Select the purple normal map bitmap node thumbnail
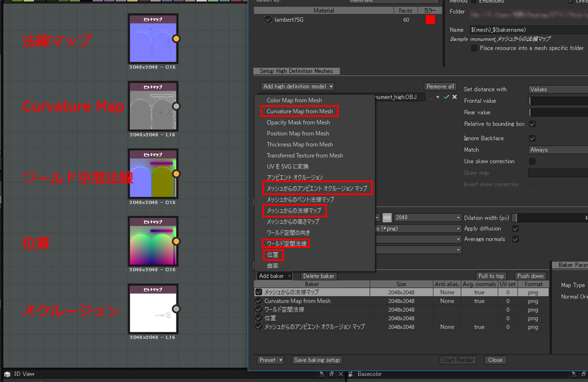588x382 pixels. pyautogui.click(x=153, y=39)
